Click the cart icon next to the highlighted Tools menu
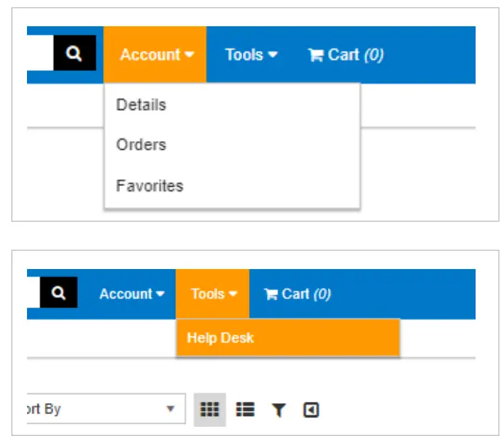The width and height of the screenshot is (504, 443). tap(270, 294)
